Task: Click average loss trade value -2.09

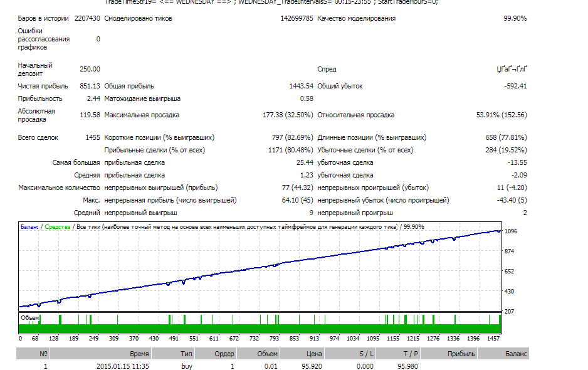Action: pos(519,175)
